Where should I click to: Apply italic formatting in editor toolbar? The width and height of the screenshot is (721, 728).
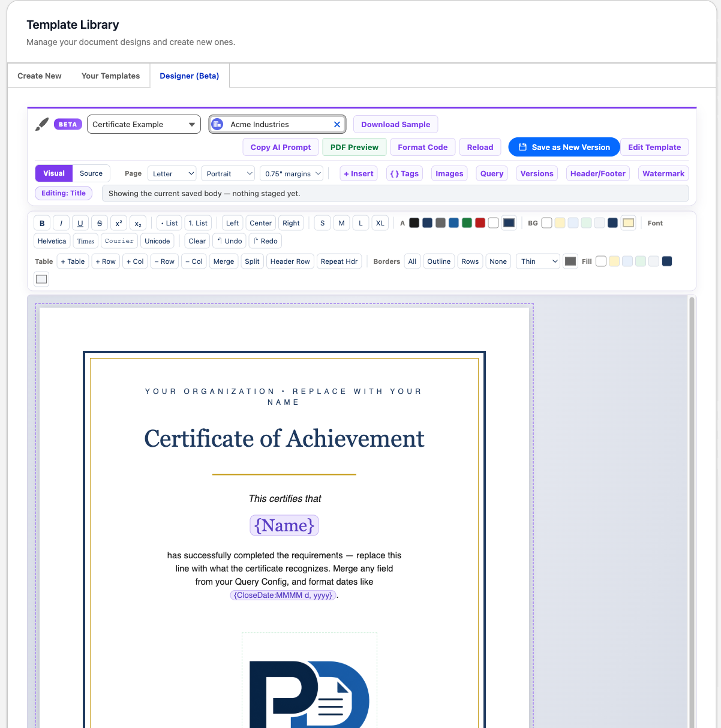61,223
